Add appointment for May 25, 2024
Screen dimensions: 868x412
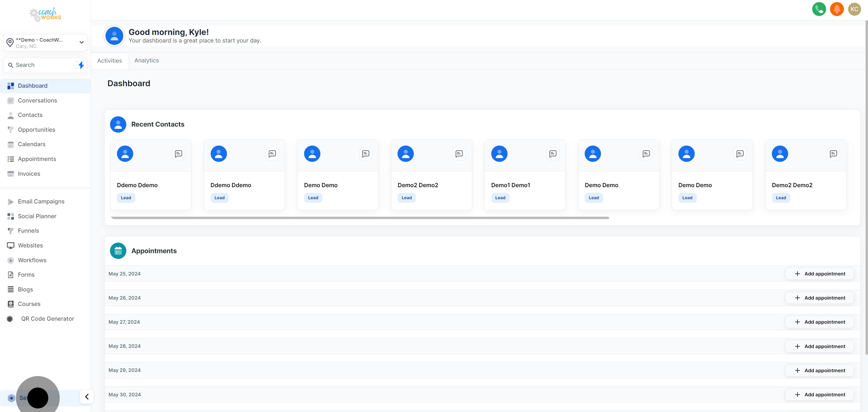point(819,274)
